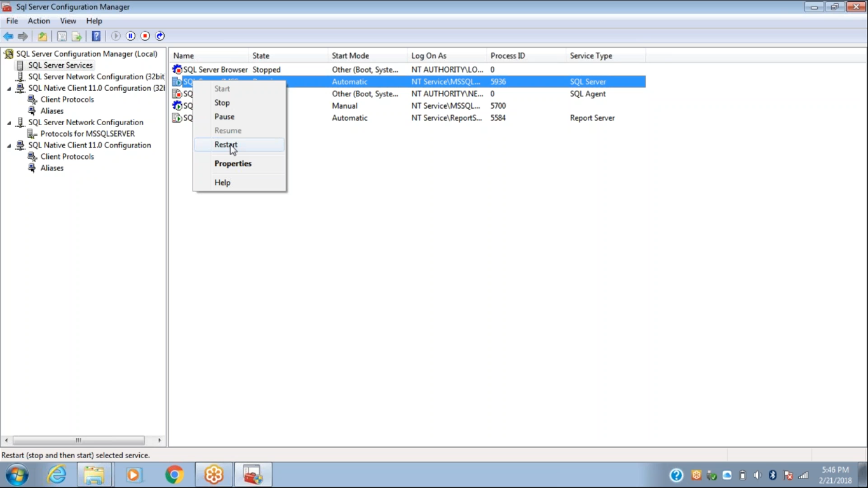The width and height of the screenshot is (868, 488).
Task: Collapse the SQL Server Network Configuration tree node
Action: tap(9, 123)
